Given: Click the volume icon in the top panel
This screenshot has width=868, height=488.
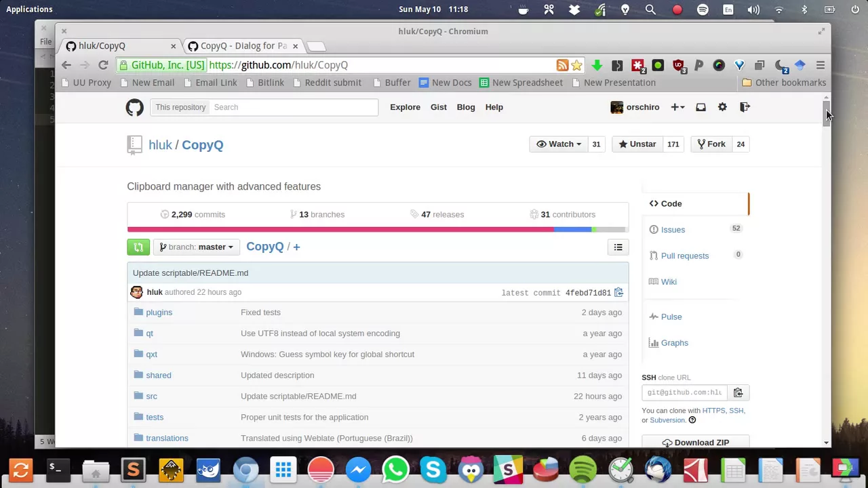Looking at the screenshot, I should (753, 9).
